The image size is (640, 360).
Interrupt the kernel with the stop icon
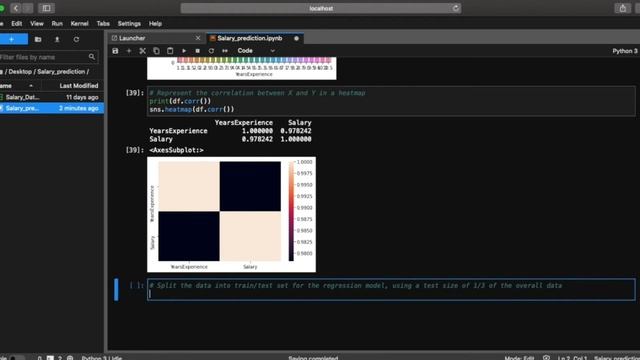(198, 51)
